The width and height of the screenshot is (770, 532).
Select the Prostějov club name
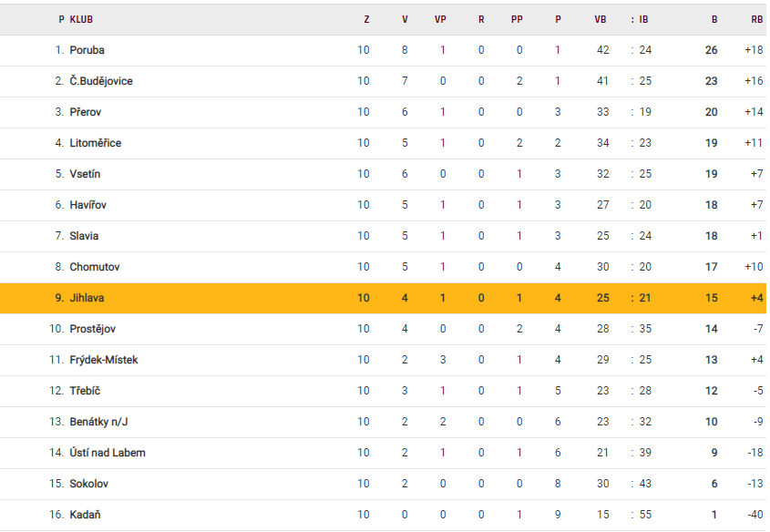[92, 329]
